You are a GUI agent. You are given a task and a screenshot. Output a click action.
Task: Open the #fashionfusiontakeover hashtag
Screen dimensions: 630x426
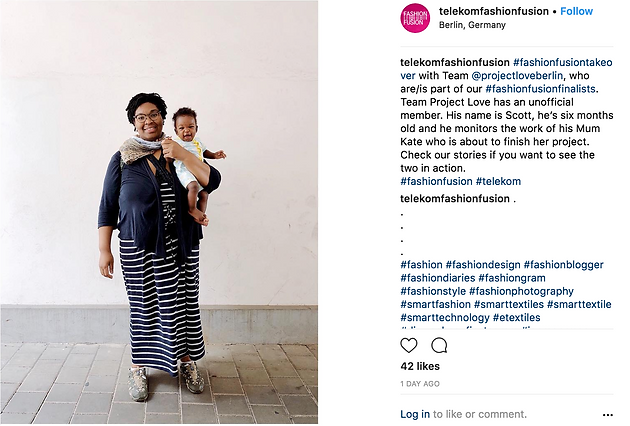pyautogui.click(x=562, y=63)
